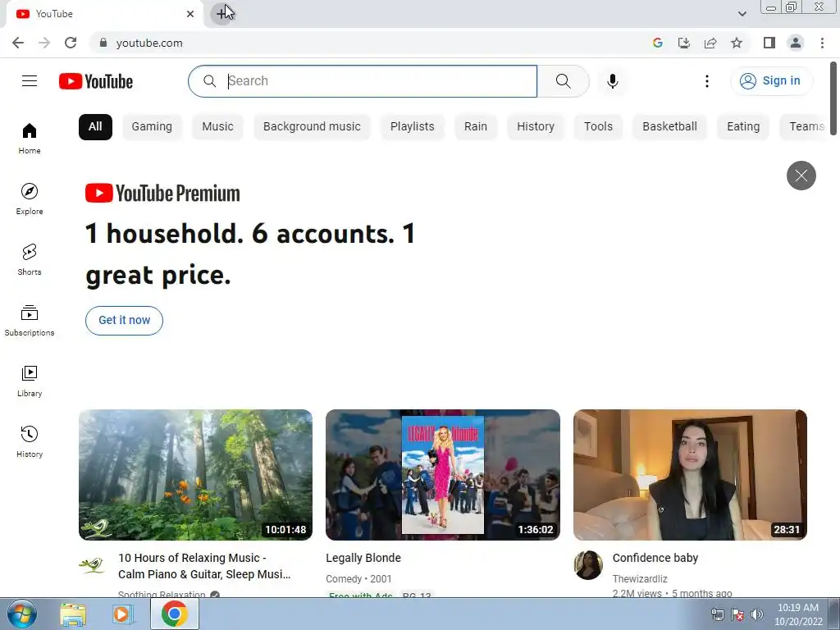
Task: Select the Tools filter chip
Action: coord(598,127)
